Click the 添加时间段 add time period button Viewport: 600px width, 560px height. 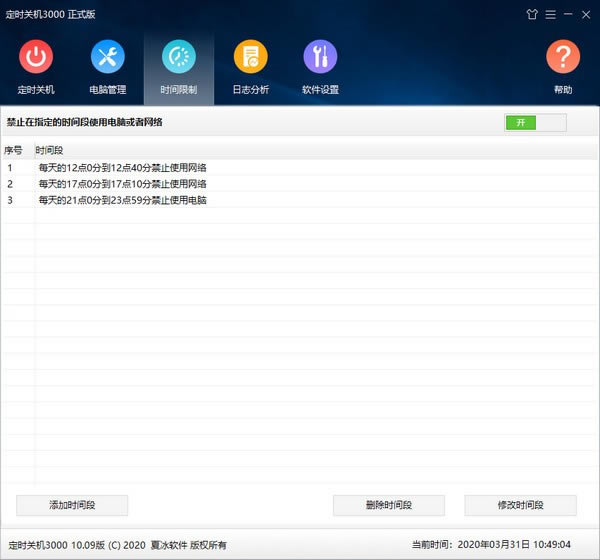point(72,505)
